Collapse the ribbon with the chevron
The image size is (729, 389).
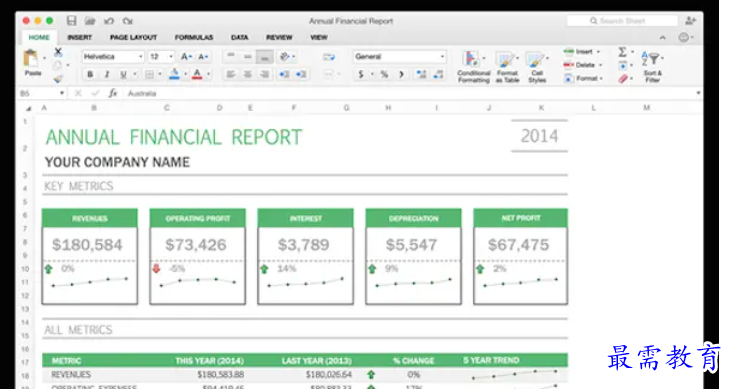click(662, 38)
